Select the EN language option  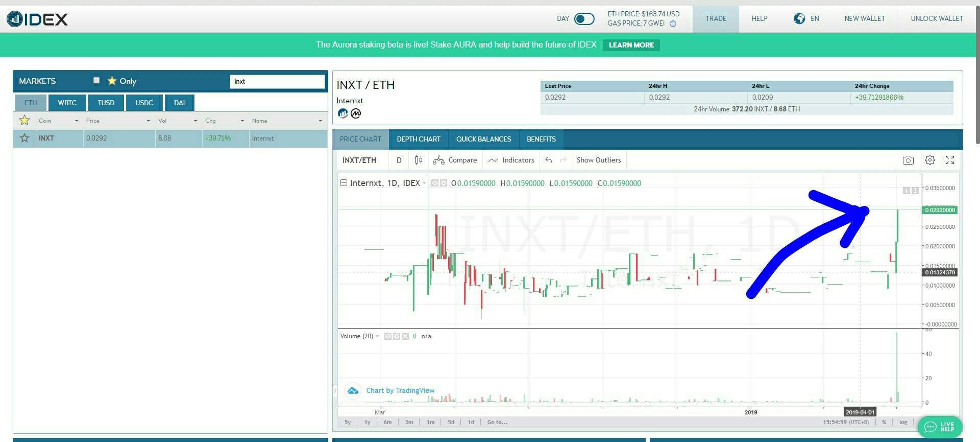pyautogui.click(x=815, y=19)
